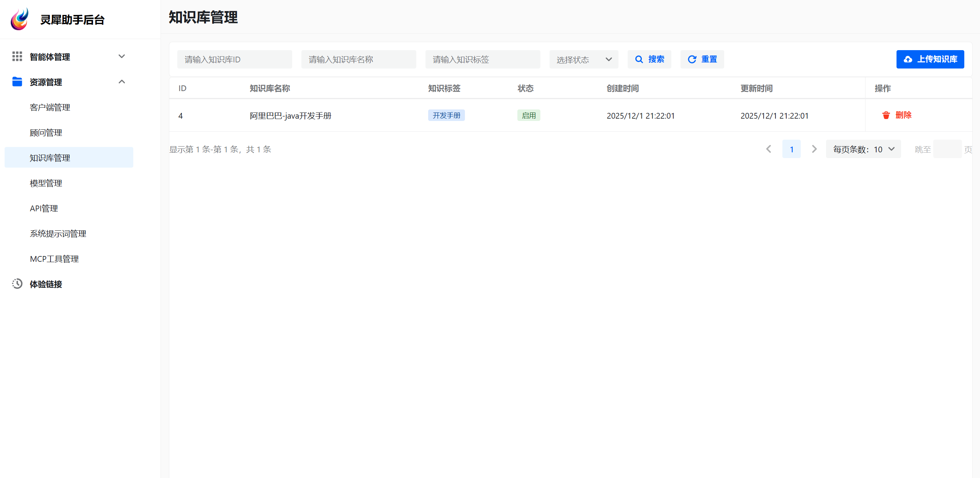The width and height of the screenshot is (980, 478).
Task: Go to next page arrow
Action: click(x=814, y=149)
